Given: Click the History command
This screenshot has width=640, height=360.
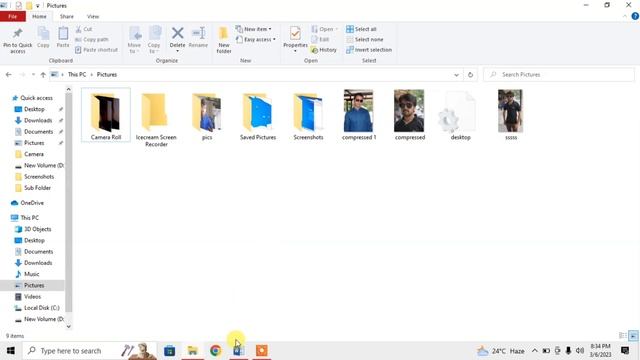Looking at the screenshot, I should click(x=324, y=50).
